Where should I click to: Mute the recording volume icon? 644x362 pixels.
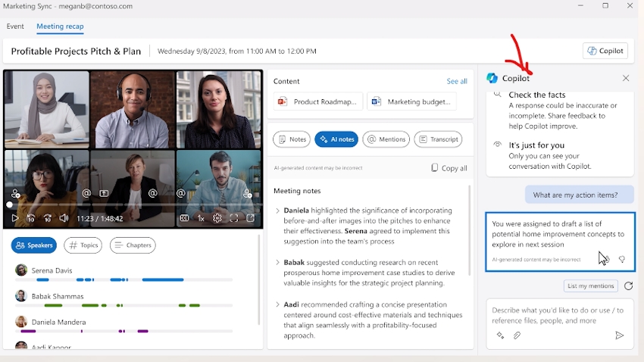[x=64, y=218]
